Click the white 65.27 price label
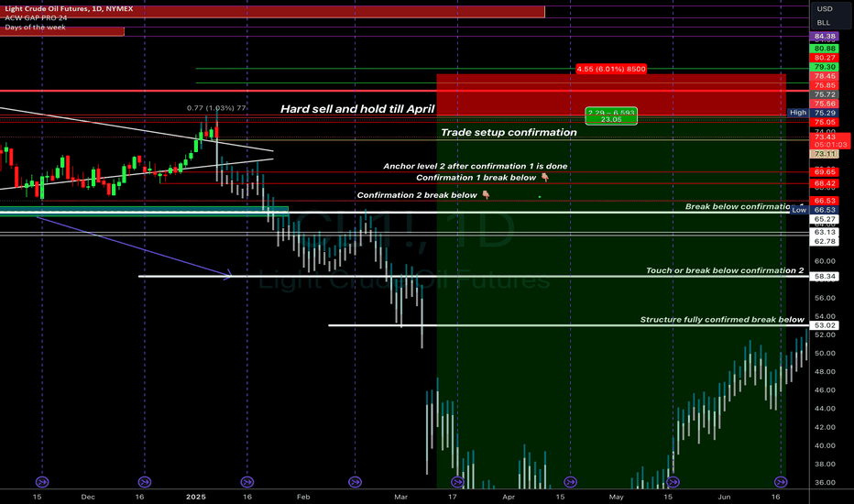The height and width of the screenshot is (504, 854). click(825, 219)
